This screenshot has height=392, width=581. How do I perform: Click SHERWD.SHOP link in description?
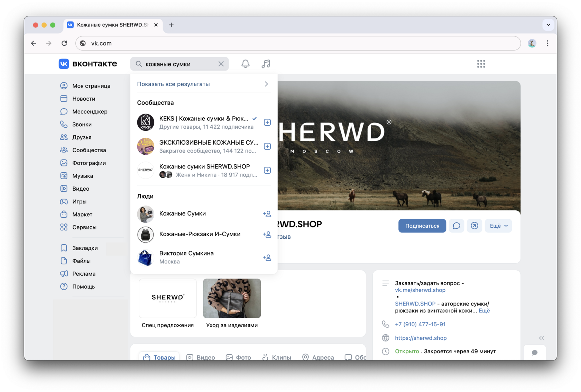coord(415,304)
